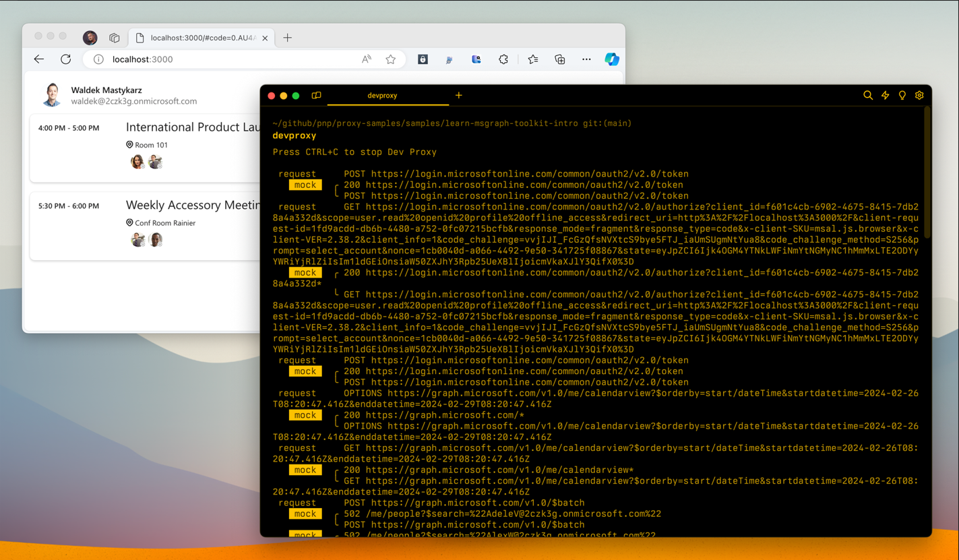Toggle favorite for localhost:3000 via the star
This screenshot has height=560, width=959.
pos(391,59)
